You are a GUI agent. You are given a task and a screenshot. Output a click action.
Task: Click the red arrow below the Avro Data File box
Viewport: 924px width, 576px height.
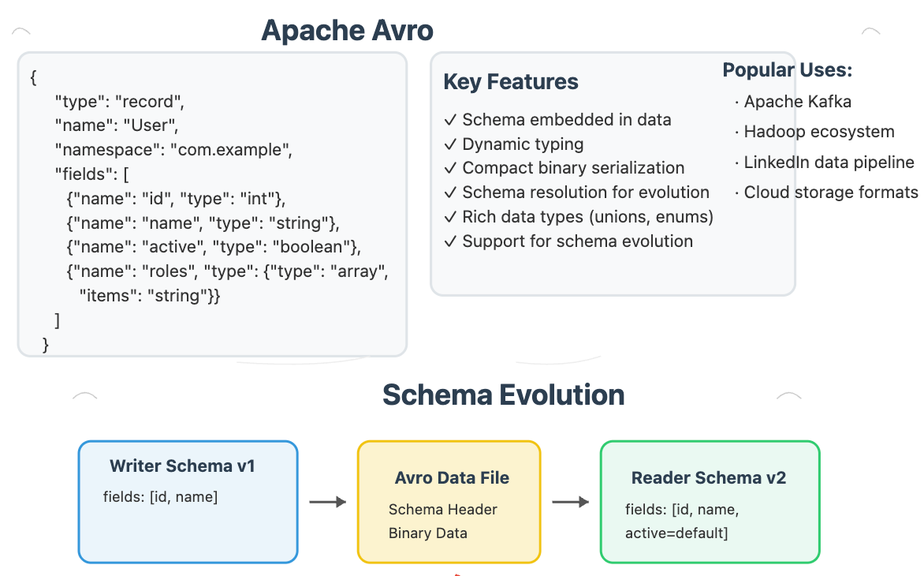point(457,574)
